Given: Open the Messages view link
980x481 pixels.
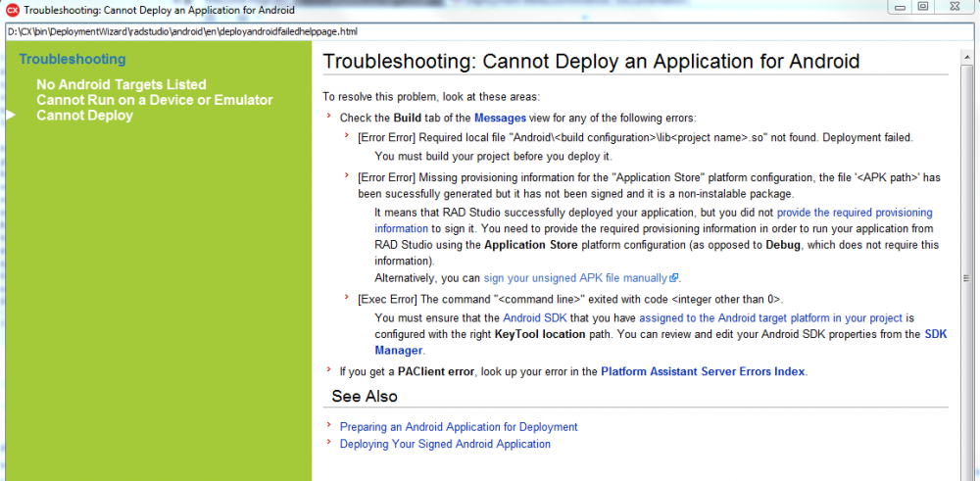Looking at the screenshot, I should pos(500,118).
